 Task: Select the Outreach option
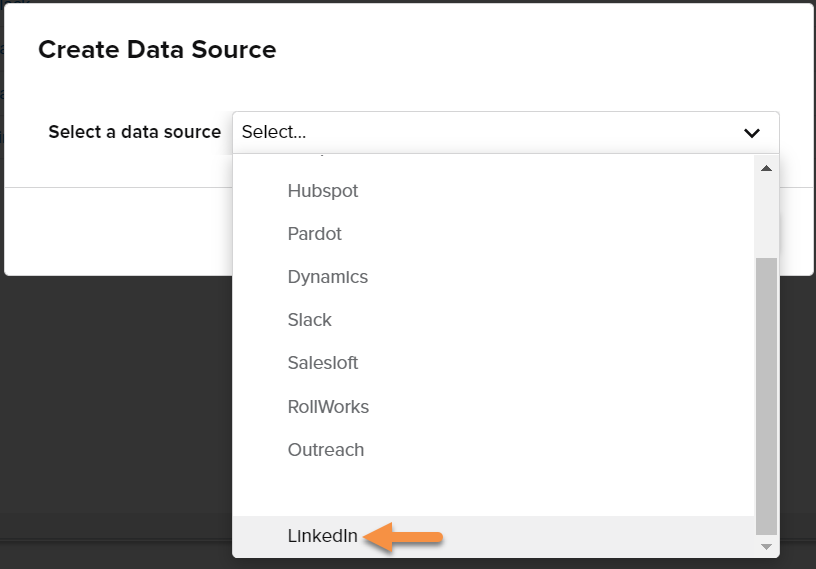[493, 450]
